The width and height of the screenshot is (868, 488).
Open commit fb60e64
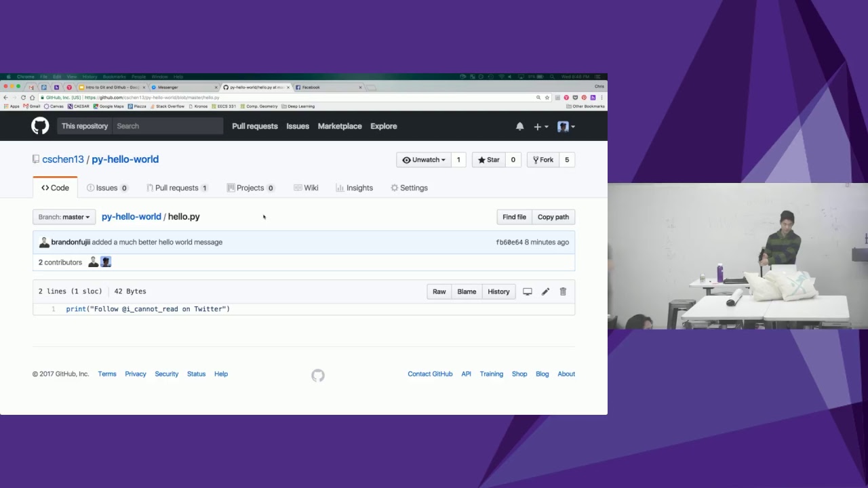[509, 242]
